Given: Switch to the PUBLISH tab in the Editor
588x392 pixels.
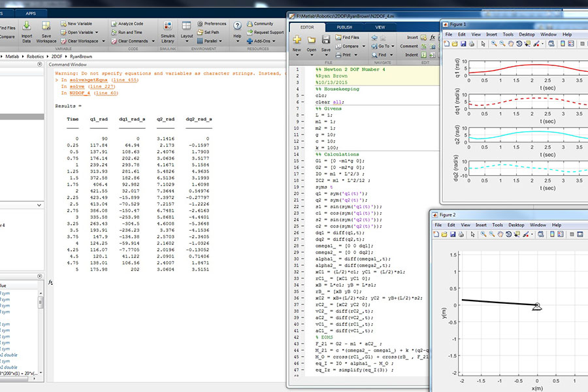Looking at the screenshot, I should pyautogui.click(x=344, y=27).
